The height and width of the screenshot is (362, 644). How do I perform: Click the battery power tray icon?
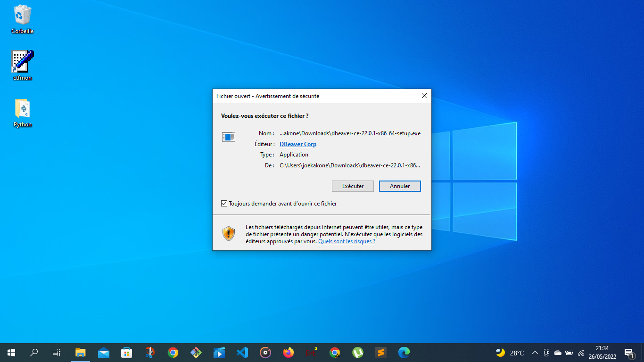(x=569, y=353)
